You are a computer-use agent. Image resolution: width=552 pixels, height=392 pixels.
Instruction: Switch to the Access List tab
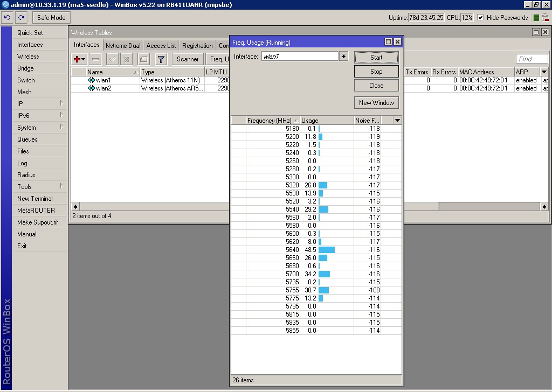[161, 46]
